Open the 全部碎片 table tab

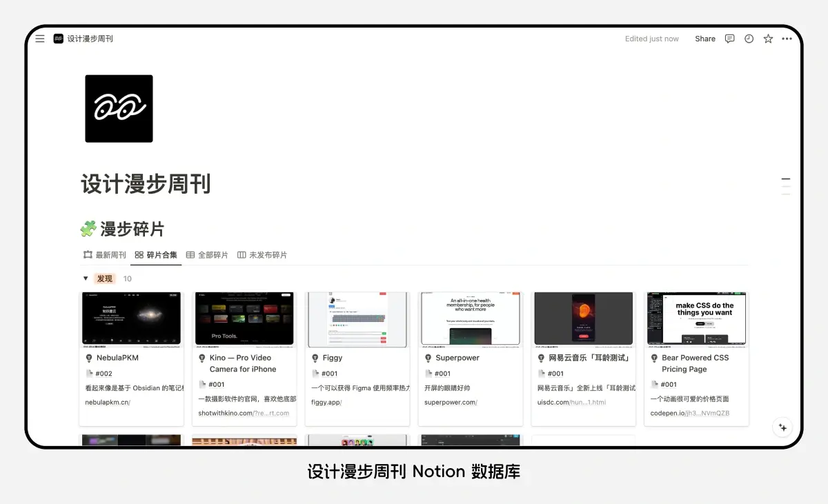(x=207, y=254)
